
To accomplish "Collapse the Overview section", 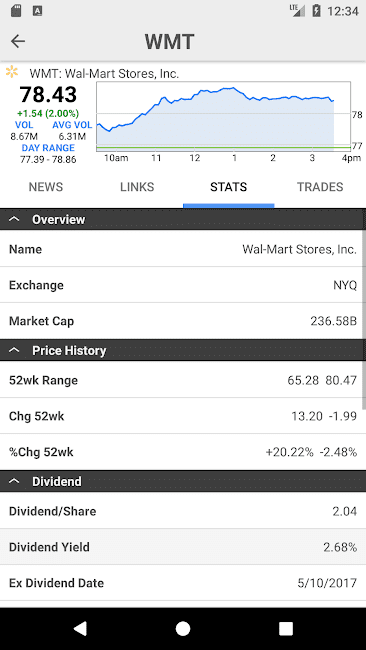I will point(14,219).
